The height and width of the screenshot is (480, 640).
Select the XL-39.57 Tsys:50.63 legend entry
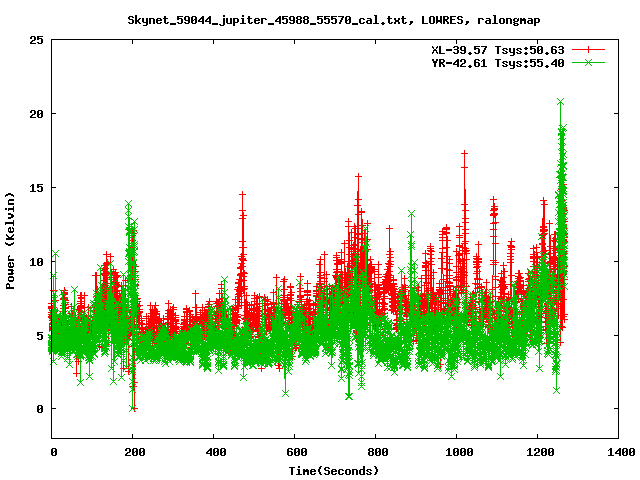point(498,50)
